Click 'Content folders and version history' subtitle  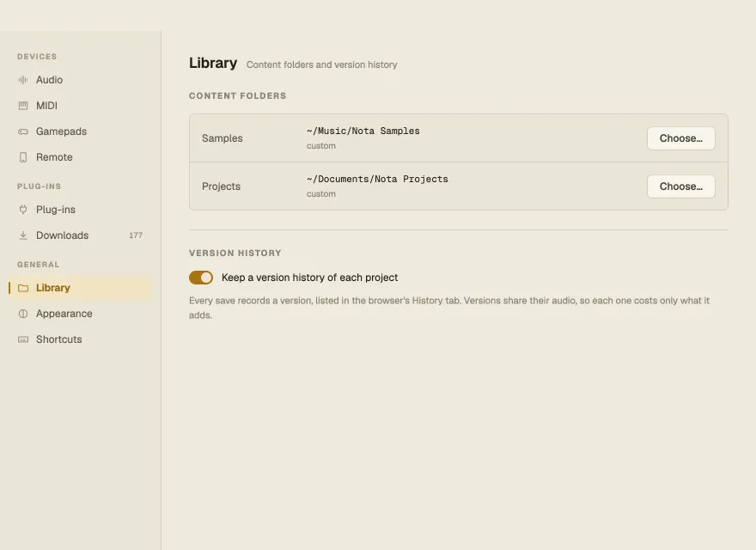321,64
